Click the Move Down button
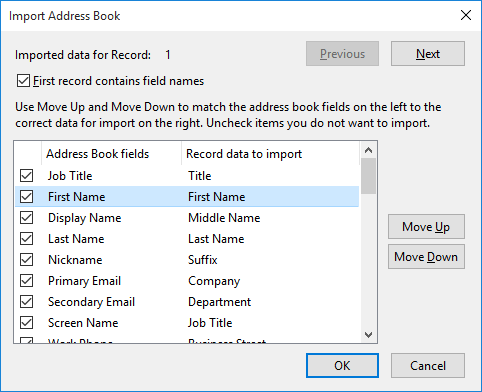Image resolution: width=482 pixels, height=392 pixels. (426, 257)
